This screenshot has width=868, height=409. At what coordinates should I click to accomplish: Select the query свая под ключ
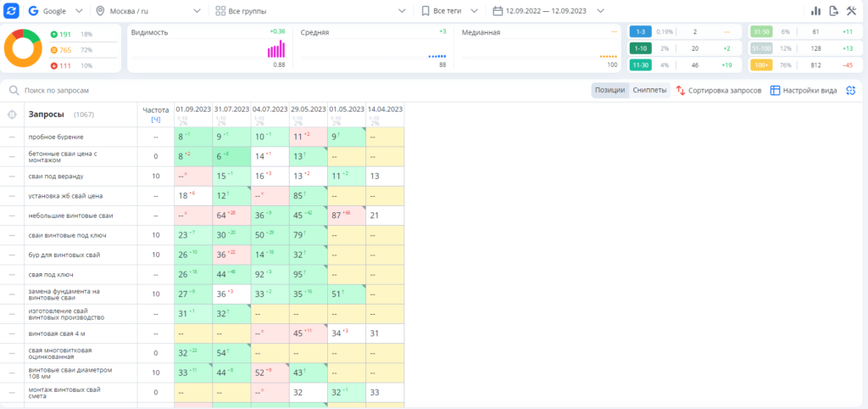51,274
